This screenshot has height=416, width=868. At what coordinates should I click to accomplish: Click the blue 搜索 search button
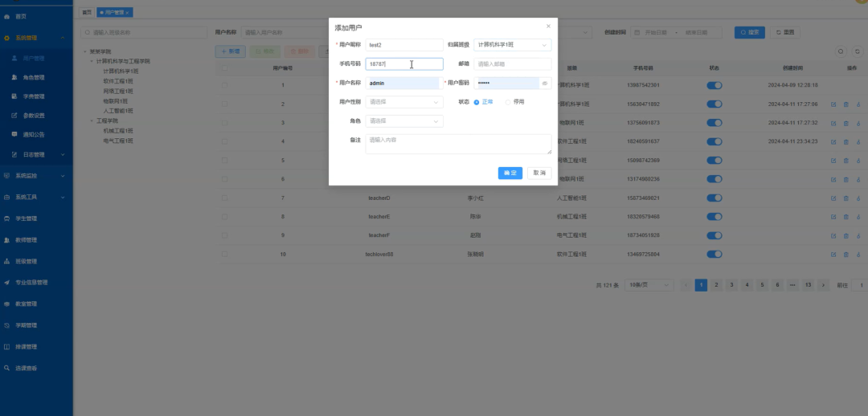click(x=750, y=33)
